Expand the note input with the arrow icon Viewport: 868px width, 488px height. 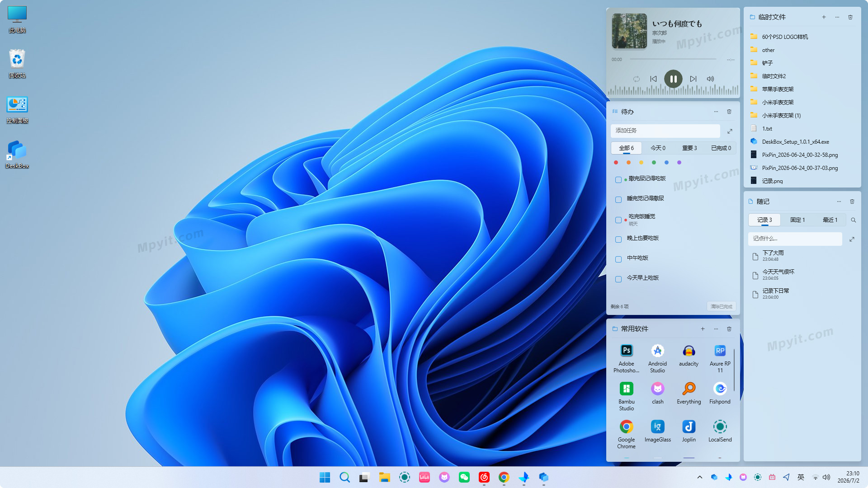click(x=852, y=239)
